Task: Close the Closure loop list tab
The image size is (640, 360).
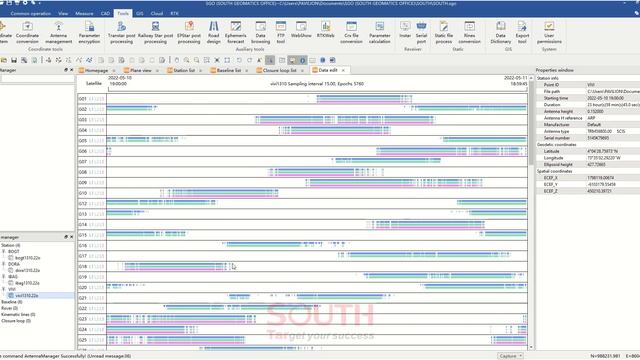Action: point(302,70)
